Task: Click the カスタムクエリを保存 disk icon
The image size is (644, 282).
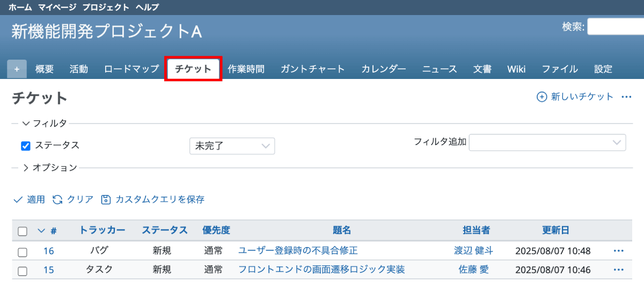Action: point(106,199)
